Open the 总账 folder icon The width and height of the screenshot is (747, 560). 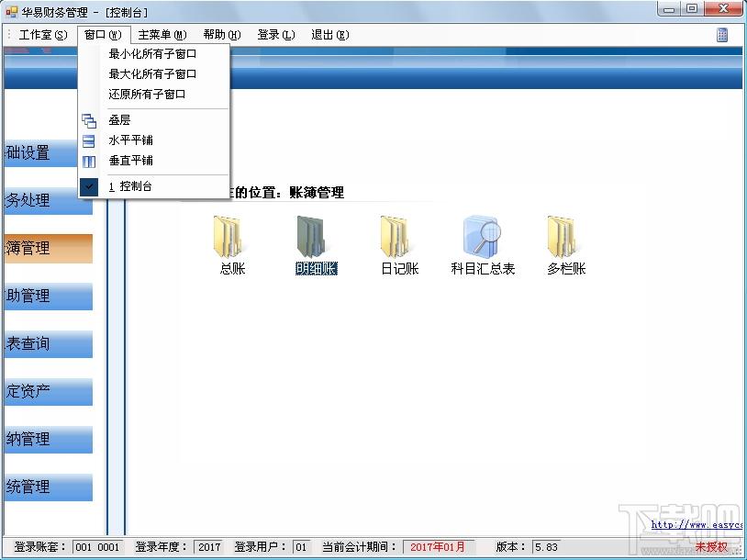(x=228, y=237)
